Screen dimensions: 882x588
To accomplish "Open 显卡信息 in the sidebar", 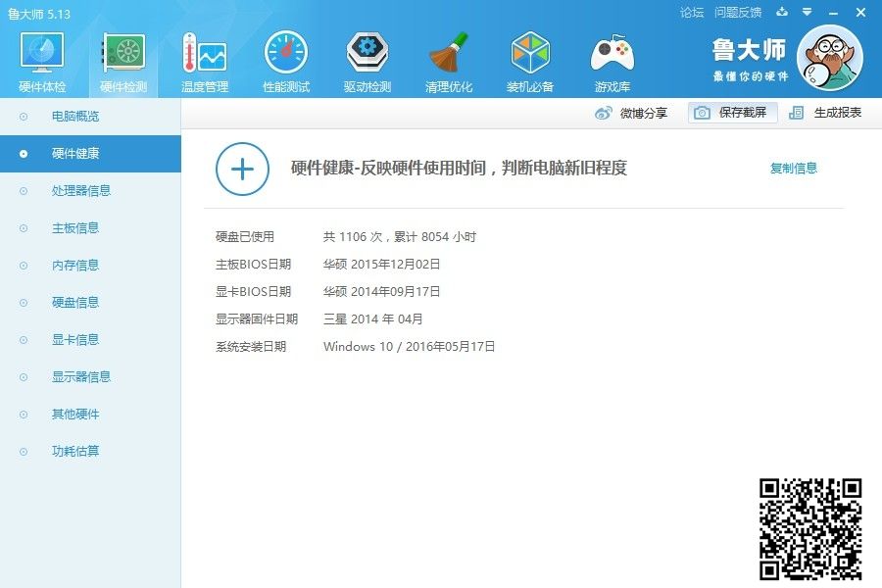I will pyautogui.click(x=75, y=340).
